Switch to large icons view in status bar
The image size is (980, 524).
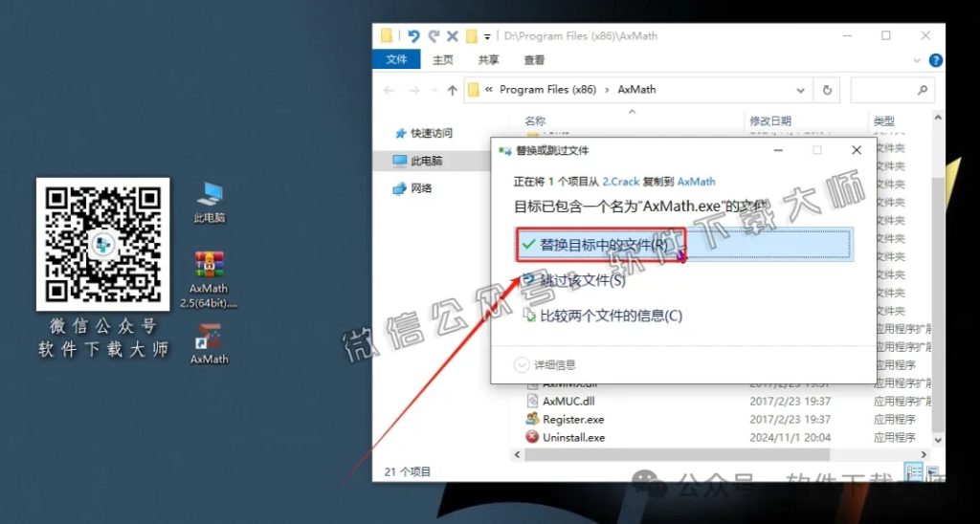(x=932, y=471)
